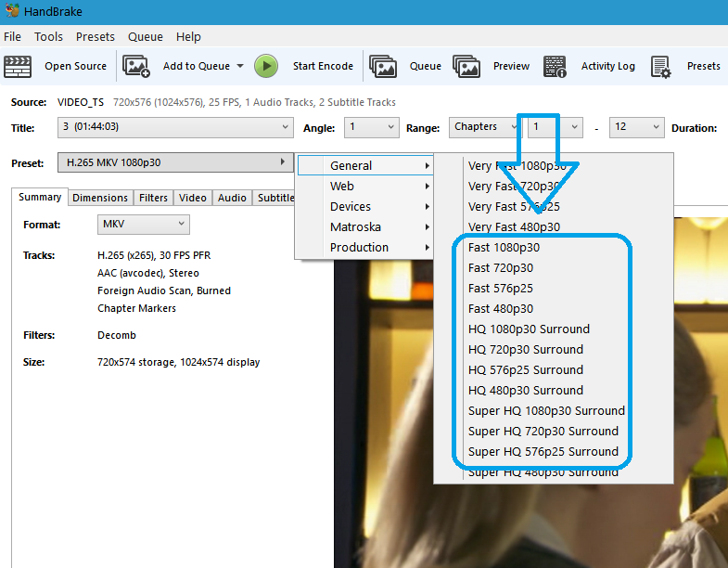Click the Preview toolbar label

click(511, 66)
